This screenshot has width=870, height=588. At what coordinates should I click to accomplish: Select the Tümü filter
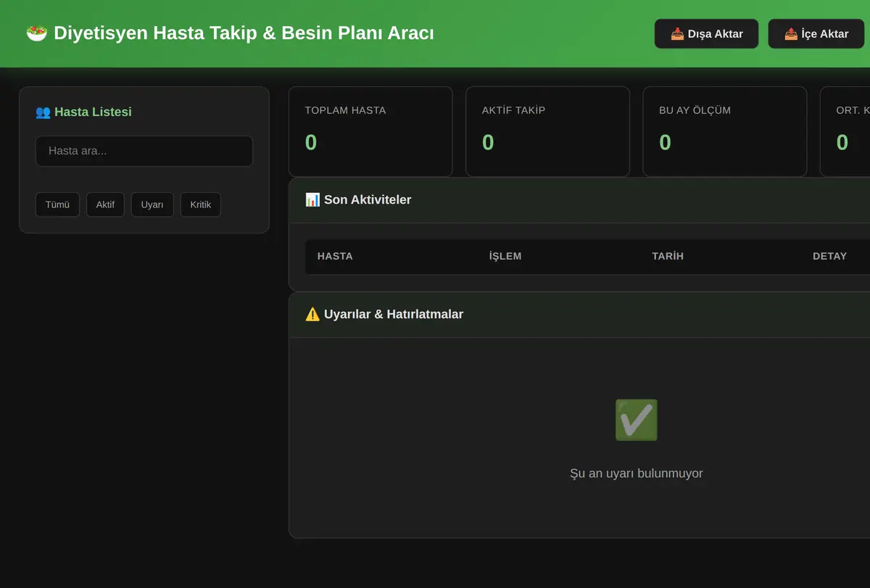pyautogui.click(x=57, y=204)
